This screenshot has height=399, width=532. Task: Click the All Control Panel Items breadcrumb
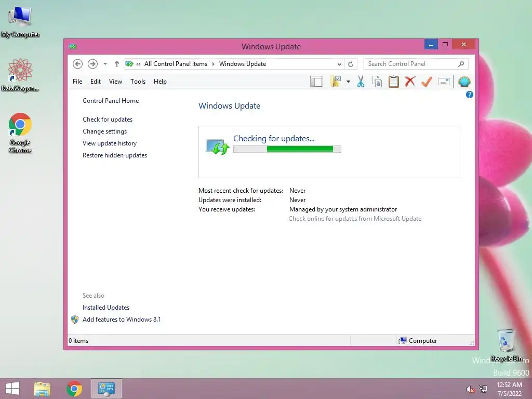176,64
